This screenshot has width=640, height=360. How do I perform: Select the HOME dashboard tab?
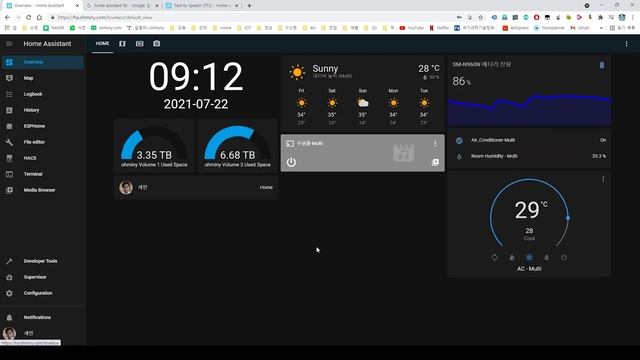tap(102, 43)
